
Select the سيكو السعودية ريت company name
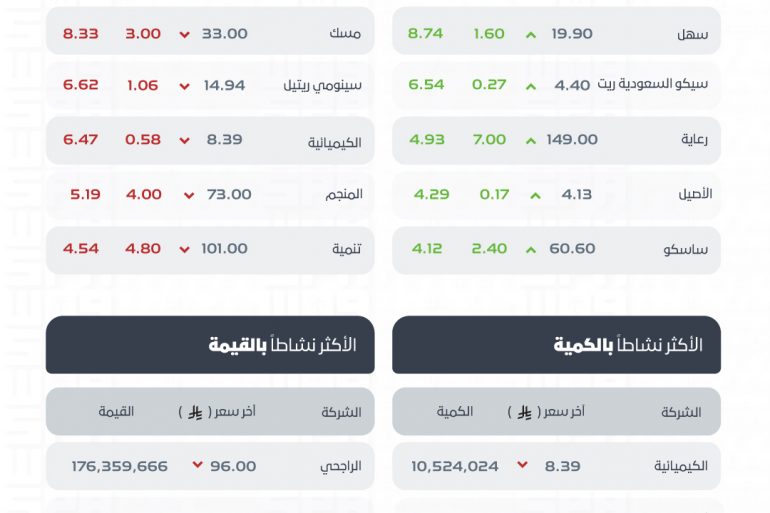(653, 84)
